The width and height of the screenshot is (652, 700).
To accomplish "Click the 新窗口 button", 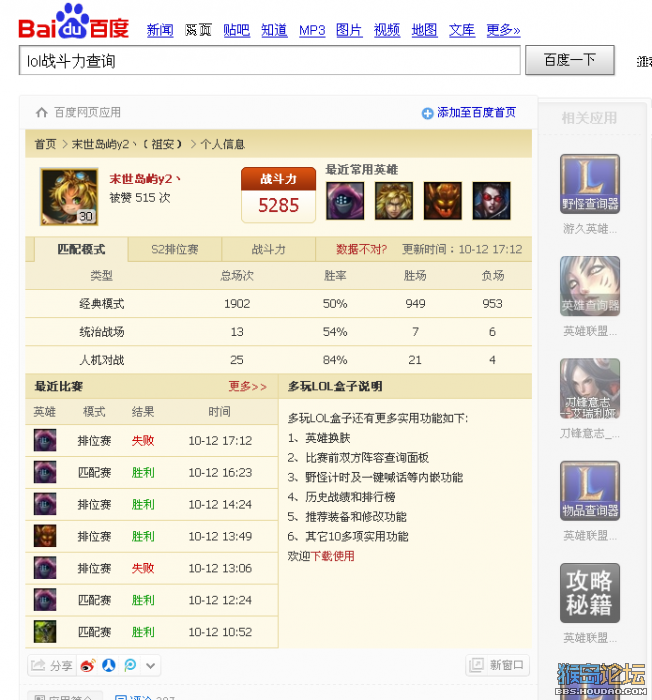I will coord(497,665).
